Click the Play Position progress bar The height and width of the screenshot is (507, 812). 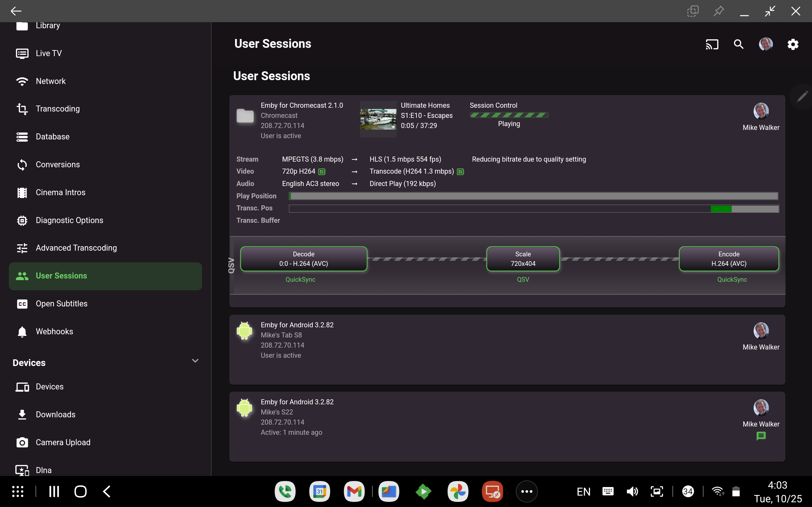point(533,196)
